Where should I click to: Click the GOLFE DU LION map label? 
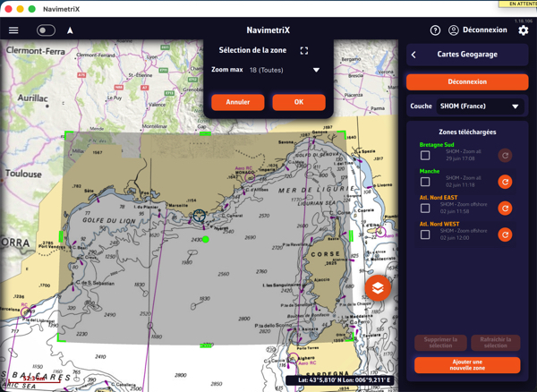[109, 220]
